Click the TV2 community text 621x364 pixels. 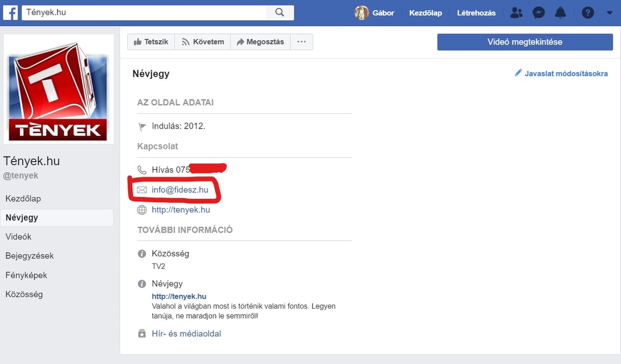point(158,266)
